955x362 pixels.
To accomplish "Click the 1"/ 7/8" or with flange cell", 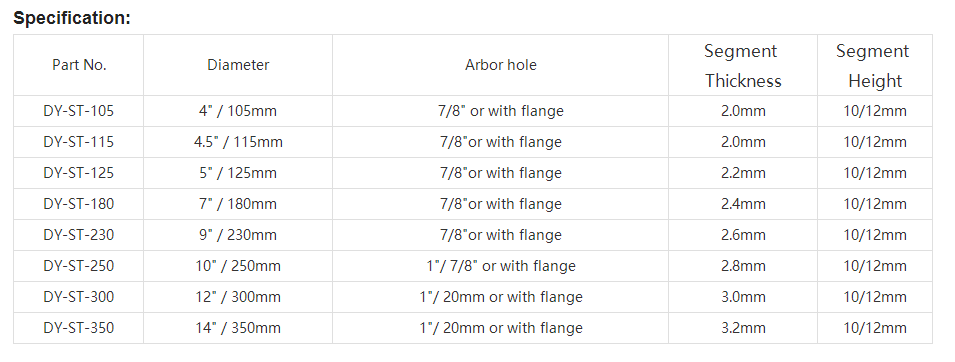I will (x=501, y=266).
